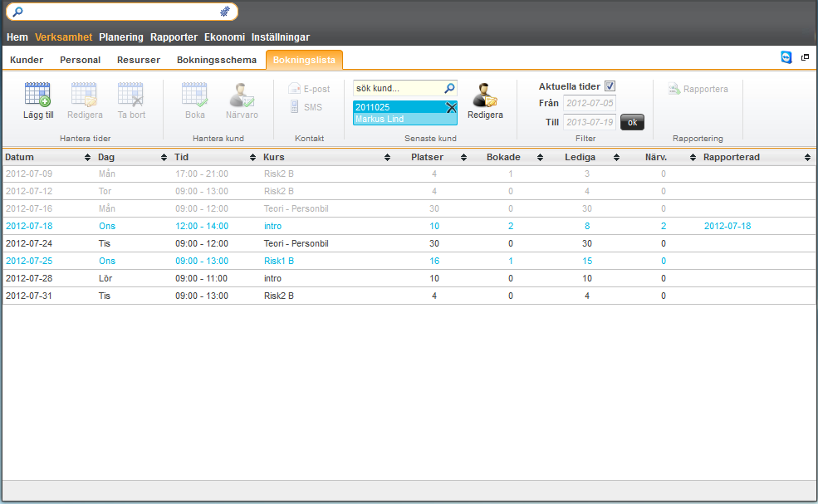This screenshot has height=504, width=818.
Task: Click the Från date field
Action: 590,103
